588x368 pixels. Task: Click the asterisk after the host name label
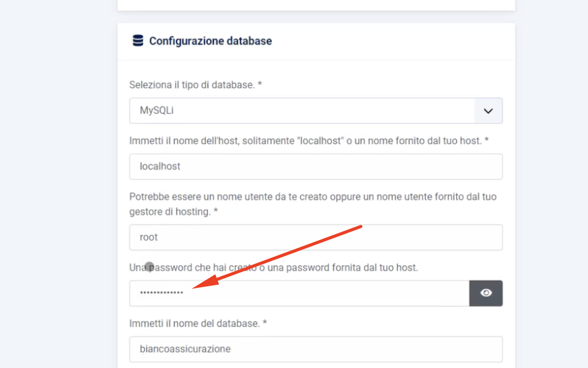click(x=486, y=141)
